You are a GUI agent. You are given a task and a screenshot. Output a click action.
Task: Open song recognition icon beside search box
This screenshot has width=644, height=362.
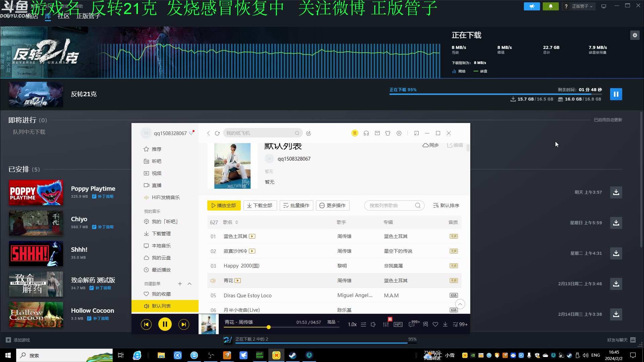coord(309,133)
